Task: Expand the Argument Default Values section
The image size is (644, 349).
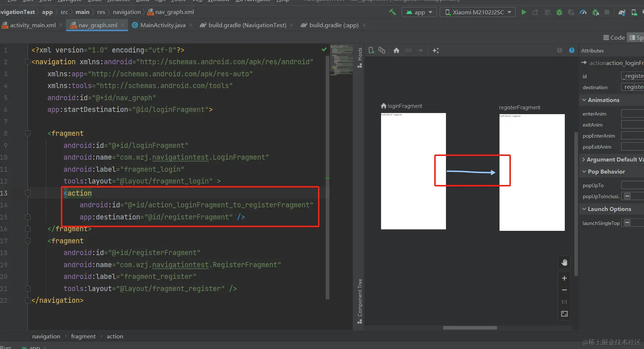Action: pos(583,159)
